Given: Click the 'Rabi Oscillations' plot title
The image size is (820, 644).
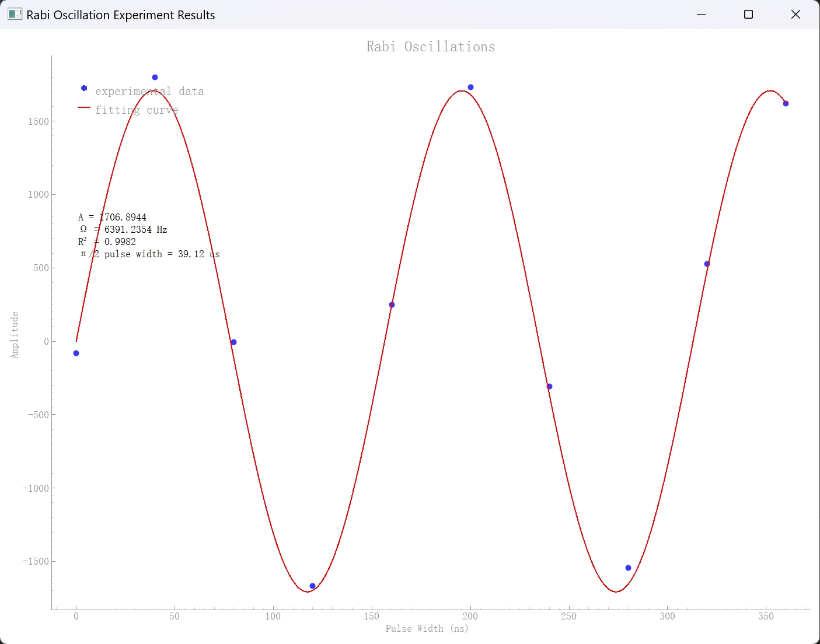Looking at the screenshot, I should point(430,47).
